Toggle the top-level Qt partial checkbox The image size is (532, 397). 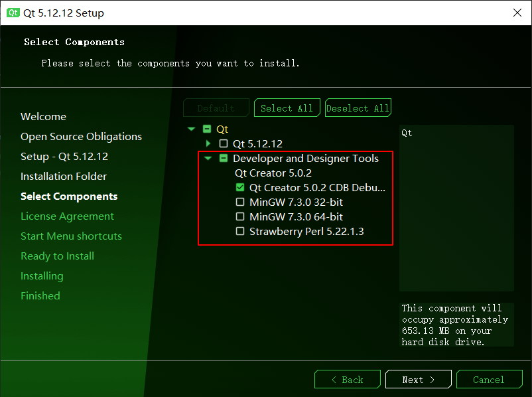(206, 129)
